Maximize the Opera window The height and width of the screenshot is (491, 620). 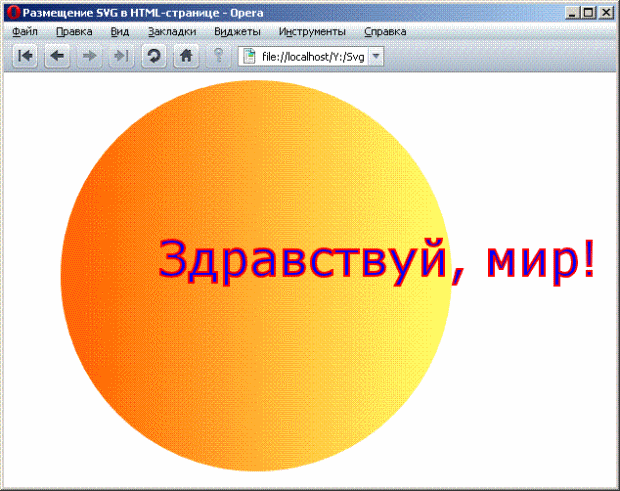tap(588, 13)
